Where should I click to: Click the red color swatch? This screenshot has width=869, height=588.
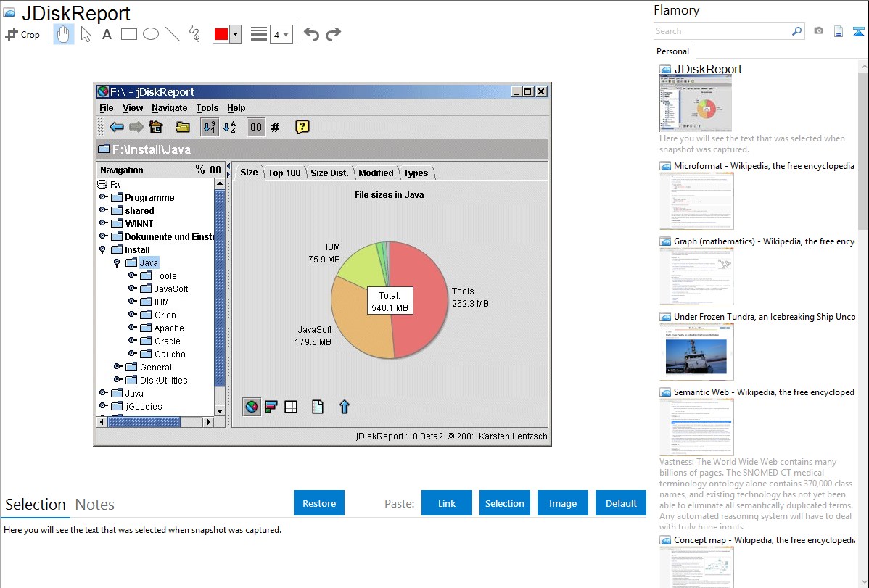point(221,34)
